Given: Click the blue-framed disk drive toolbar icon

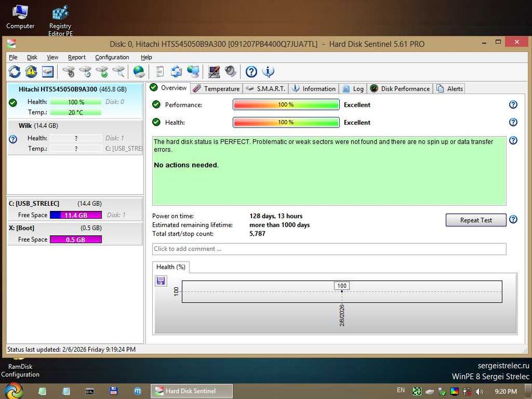Looking at the screenshot, I should [47, 72].
